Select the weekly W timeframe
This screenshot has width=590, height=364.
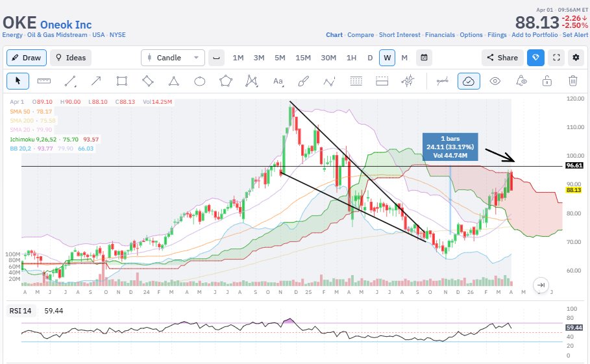[x=387, y=58]
